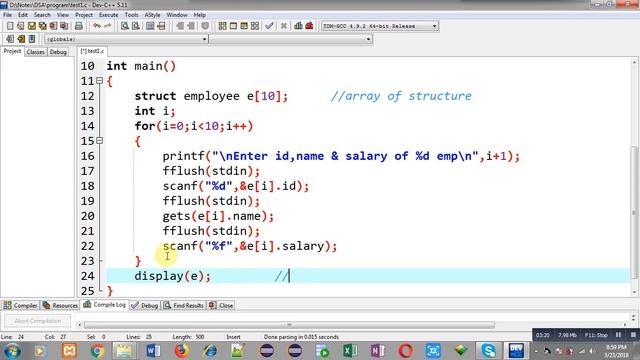This screenshot has height=360, width=640.
Task: Open the TDM-GCC compiler set dropdown
Action: (380, 26)
